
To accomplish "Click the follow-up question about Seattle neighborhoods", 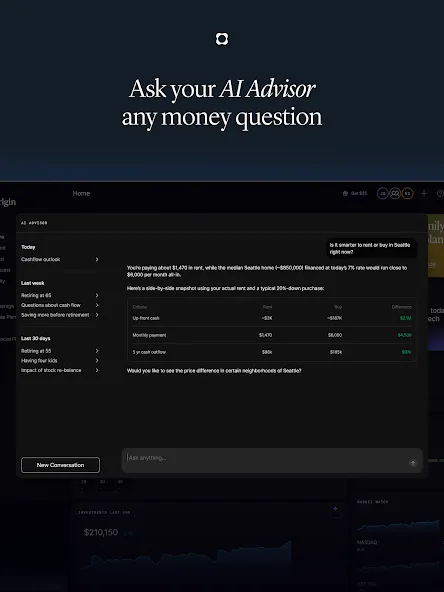I will point(214,371).
